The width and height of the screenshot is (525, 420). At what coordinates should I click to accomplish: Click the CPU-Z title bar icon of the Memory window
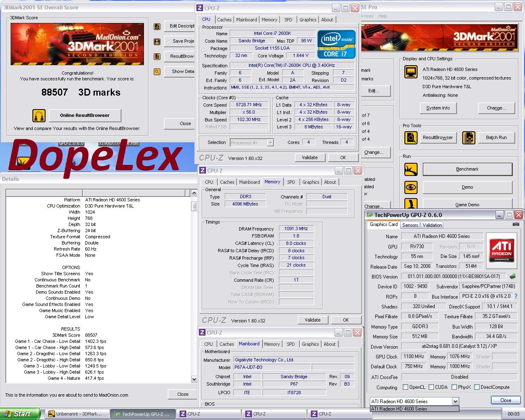pos(202,171)
